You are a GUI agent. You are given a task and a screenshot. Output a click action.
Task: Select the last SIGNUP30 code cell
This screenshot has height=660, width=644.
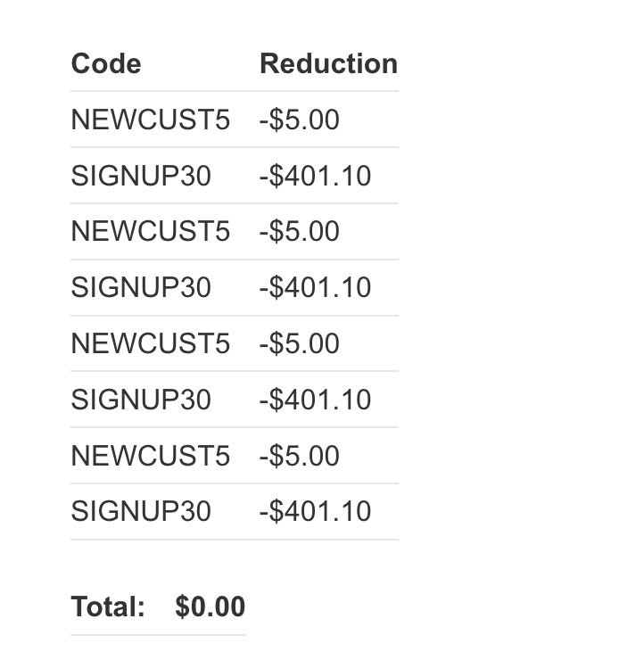point(141,511)
